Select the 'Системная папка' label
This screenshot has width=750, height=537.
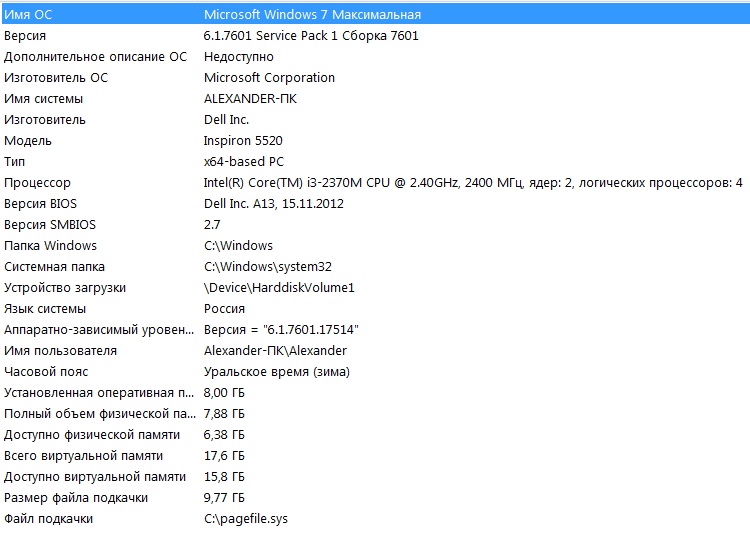point(54,267)
